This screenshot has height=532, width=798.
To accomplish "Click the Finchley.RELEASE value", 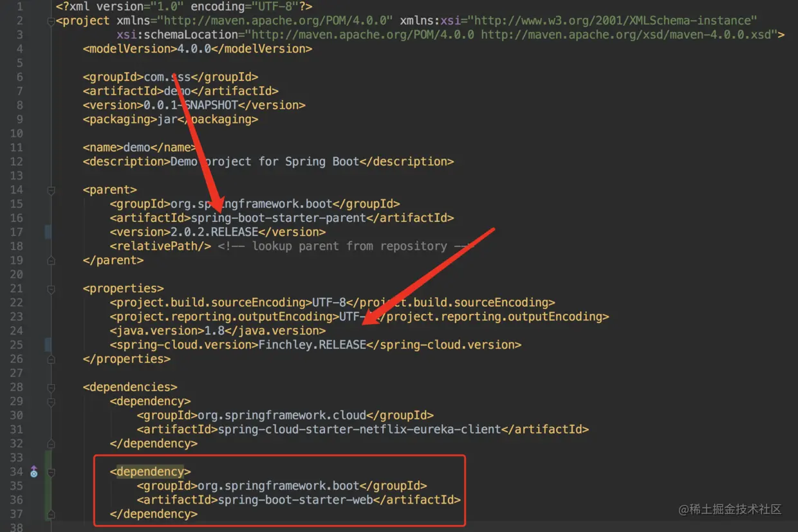I will coord(312,345).
